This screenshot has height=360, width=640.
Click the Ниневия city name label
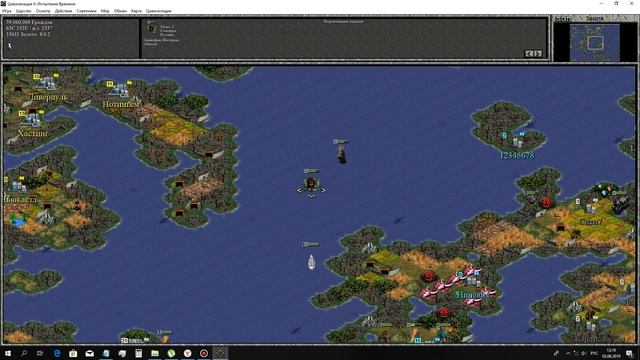[x=472, y=295]
